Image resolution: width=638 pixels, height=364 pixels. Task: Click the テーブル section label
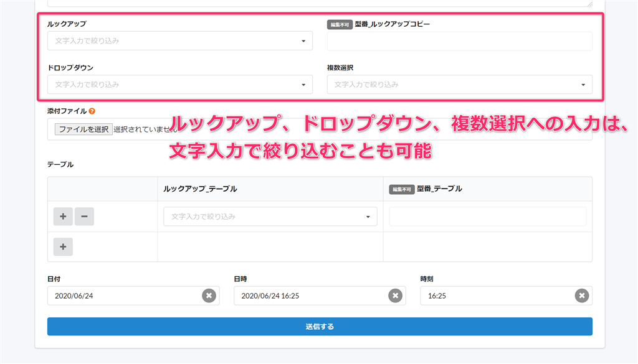(x=60, y=164)
